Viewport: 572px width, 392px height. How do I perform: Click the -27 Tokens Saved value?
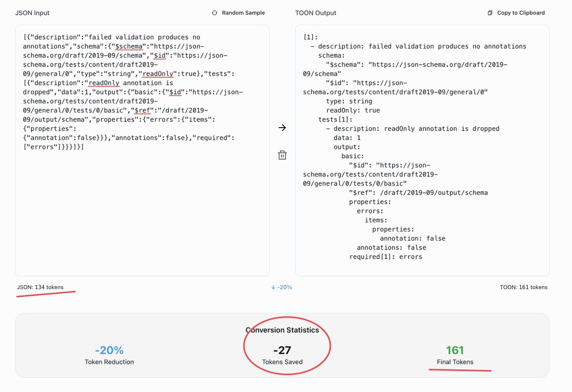coord(282,350)
